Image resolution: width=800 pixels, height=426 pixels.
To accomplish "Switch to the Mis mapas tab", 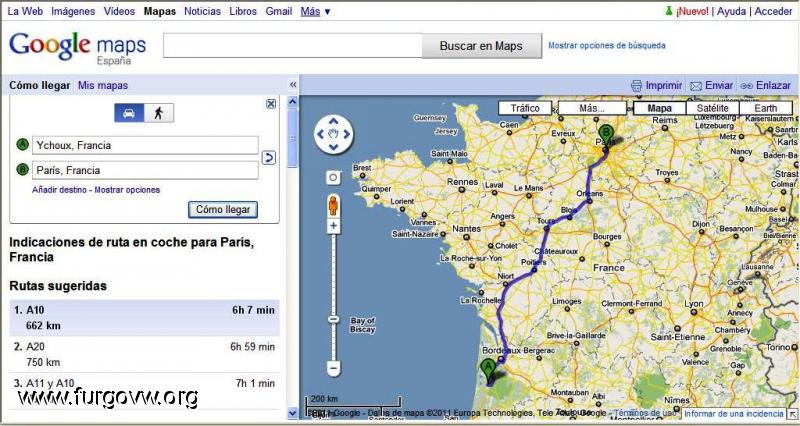I will [x=103, y=86].
